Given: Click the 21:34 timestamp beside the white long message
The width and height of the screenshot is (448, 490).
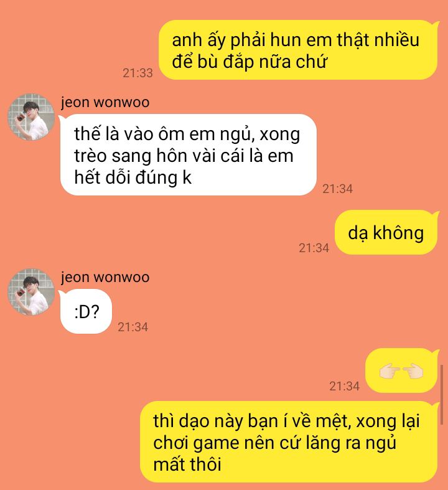Looking at the screenshot, I should pyautogui.click(x=337, y=189).
